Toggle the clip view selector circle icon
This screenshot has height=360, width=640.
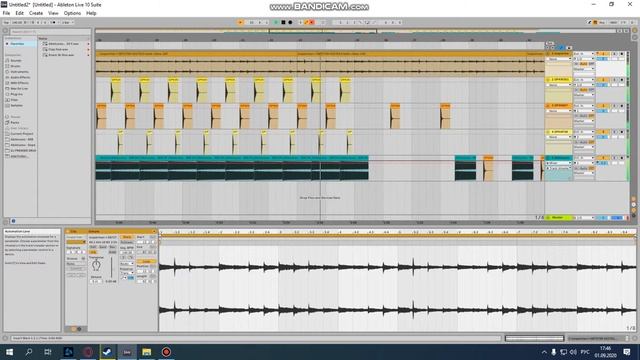(x=73, y=329)
